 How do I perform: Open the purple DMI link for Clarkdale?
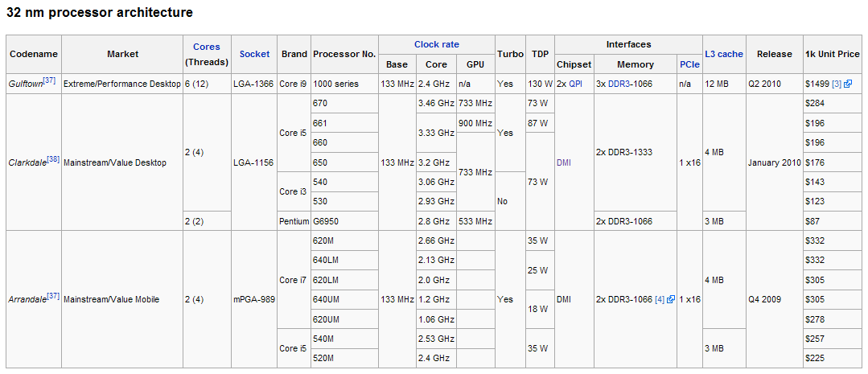[x=564, y=162]
